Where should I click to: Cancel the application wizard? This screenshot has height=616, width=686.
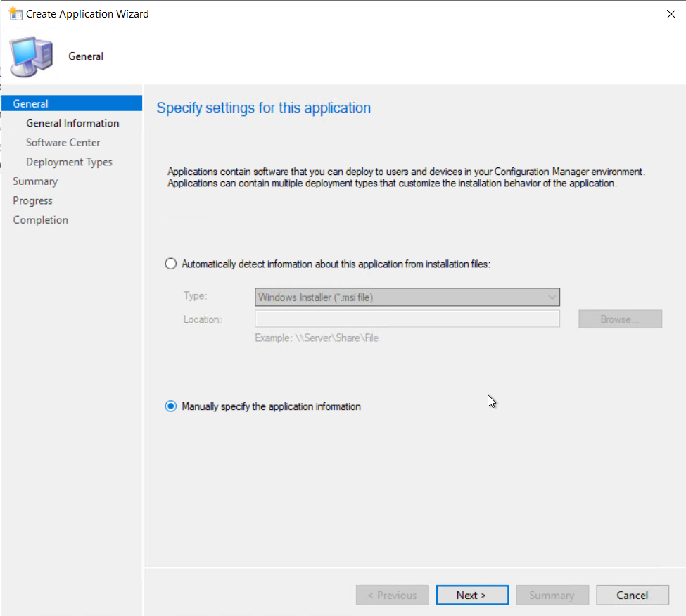pyautogui.click(x=632, y=595)
